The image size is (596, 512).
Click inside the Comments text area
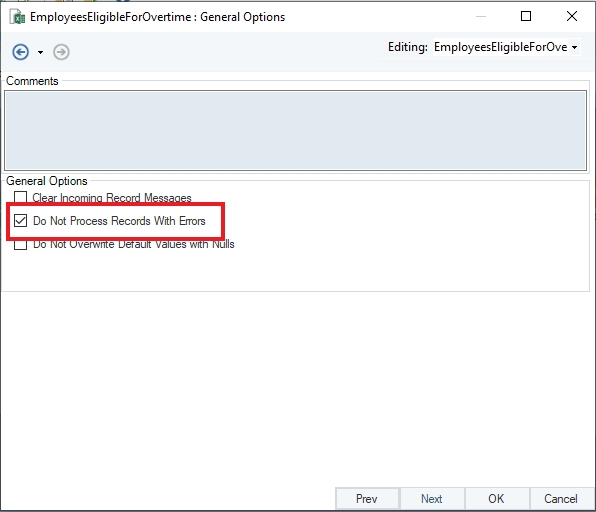pos(295,130)
